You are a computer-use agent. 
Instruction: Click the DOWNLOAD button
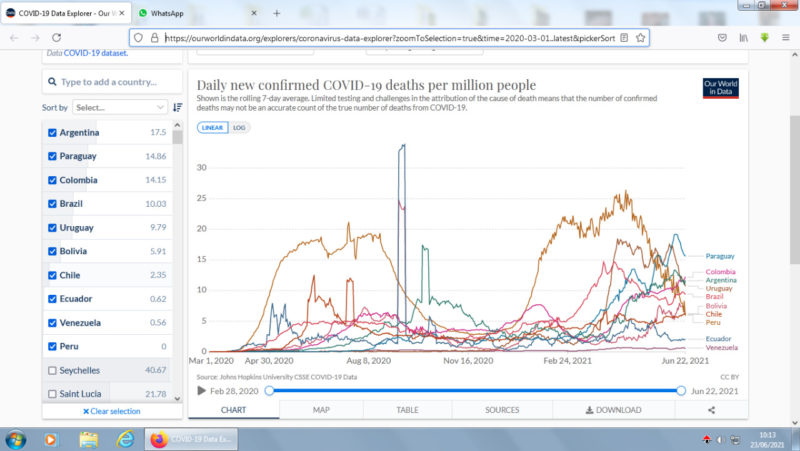[x=613, y=409]
